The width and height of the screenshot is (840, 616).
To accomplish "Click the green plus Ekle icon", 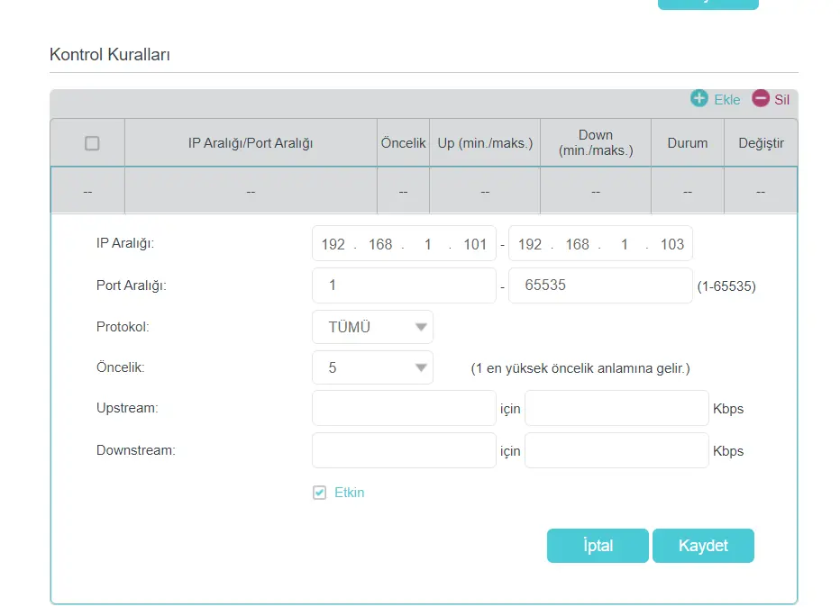I will [x=699, y=98].
